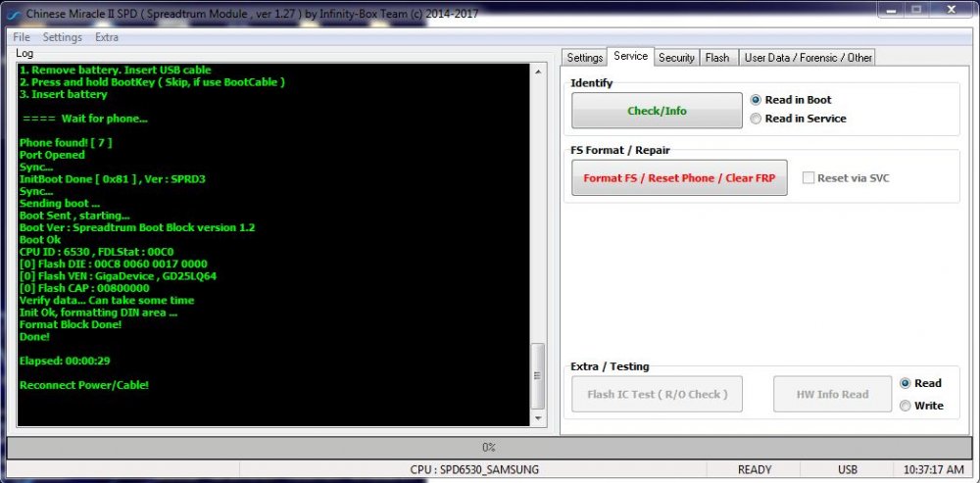Viewport: 980px width, 483px height.
Task: Switch to the Service tab
Action: 630,56
